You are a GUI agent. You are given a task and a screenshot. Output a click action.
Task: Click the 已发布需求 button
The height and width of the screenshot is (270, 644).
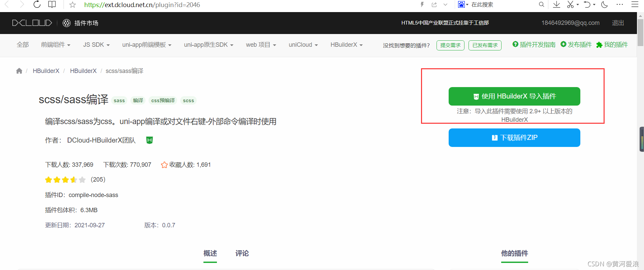tap(485, 45)
